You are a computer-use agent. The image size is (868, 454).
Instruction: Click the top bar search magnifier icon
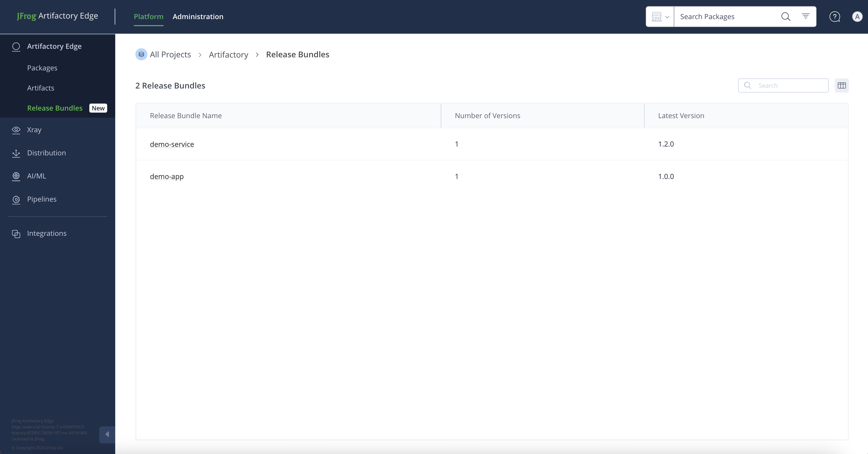click(785, 17)
